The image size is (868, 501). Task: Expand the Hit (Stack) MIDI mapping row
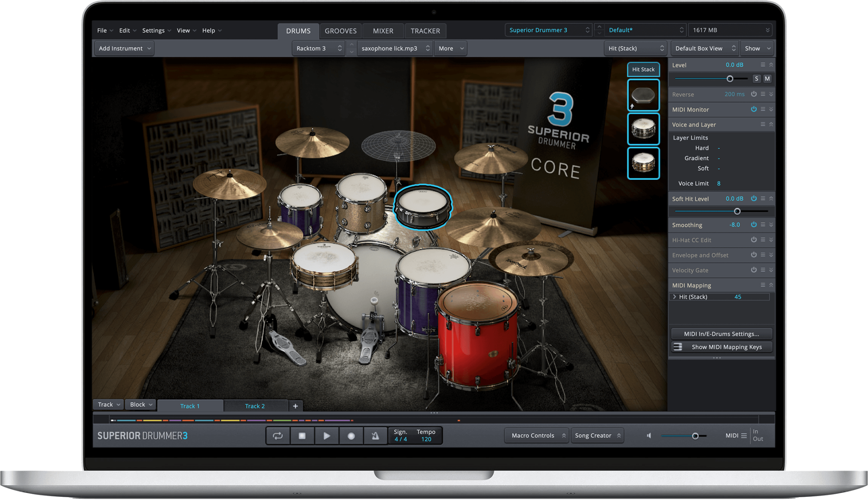click(x=674, y=297)
